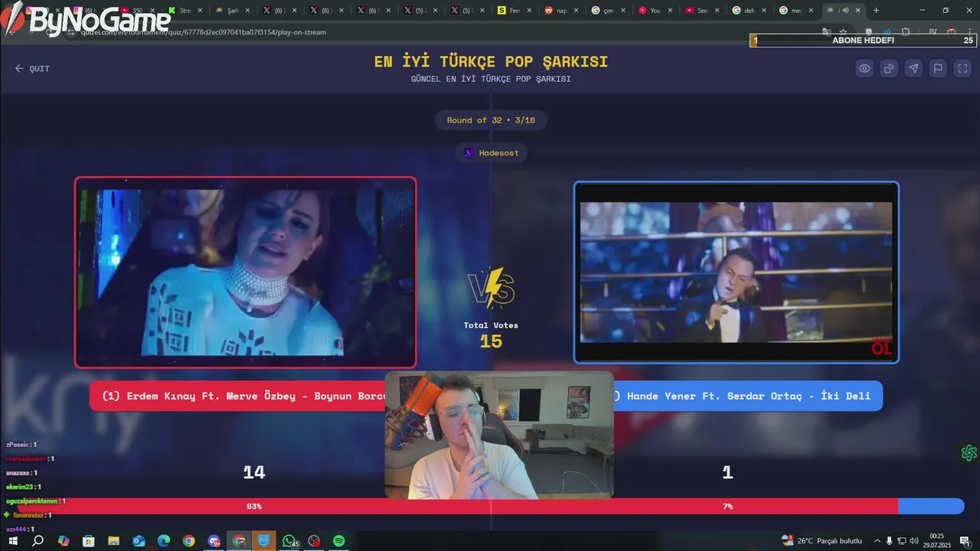Open Microsoft Store from the taskbar
This screenshot has width=980, height=551.
89,541
